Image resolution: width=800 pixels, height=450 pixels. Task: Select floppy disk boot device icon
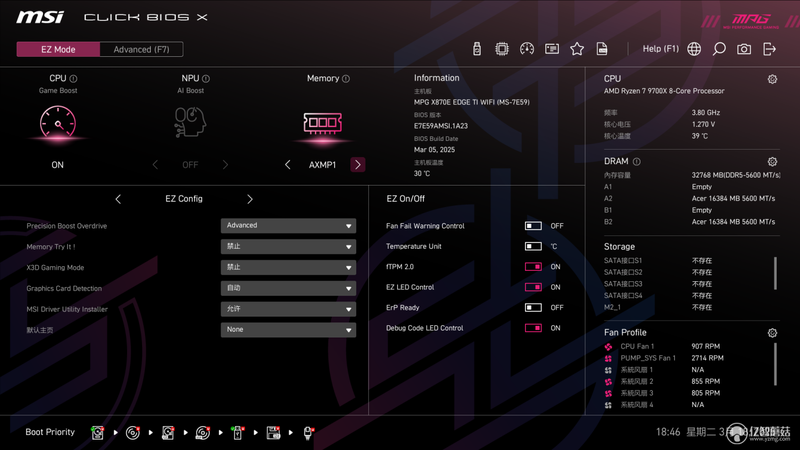(x=273, y=433)
